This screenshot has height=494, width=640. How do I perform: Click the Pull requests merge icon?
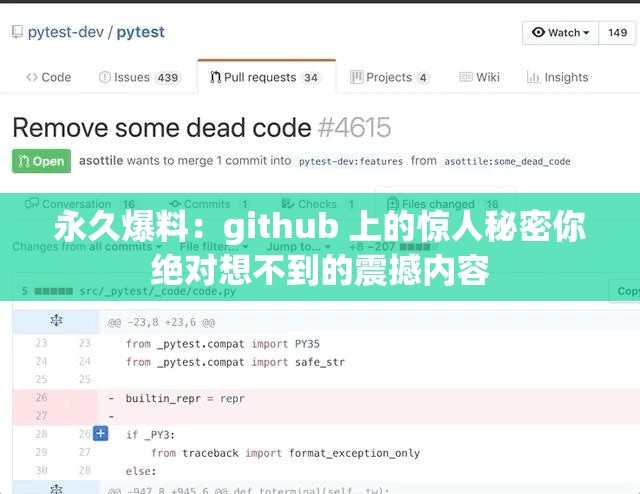tap(215, 77)
